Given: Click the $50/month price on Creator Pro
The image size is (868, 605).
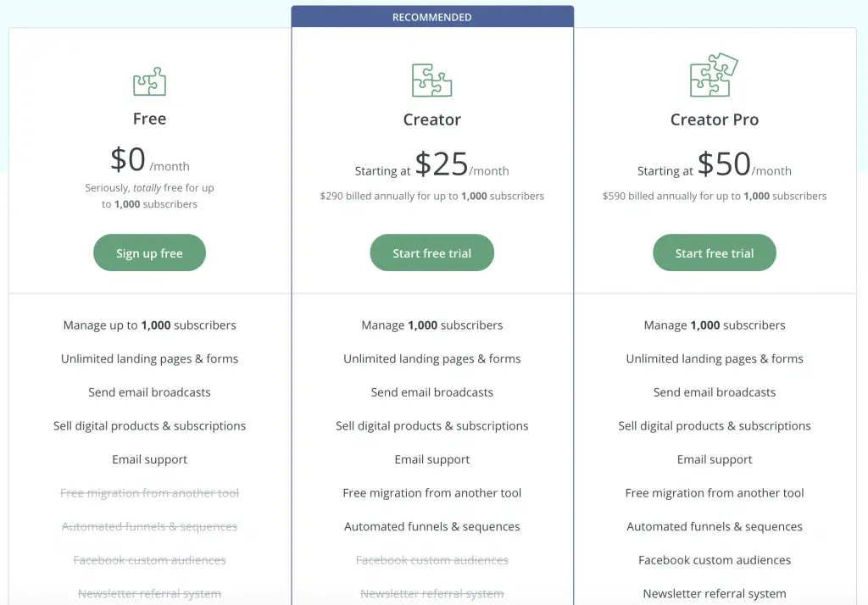Looking at the screenshot, I should coord(734,163).
